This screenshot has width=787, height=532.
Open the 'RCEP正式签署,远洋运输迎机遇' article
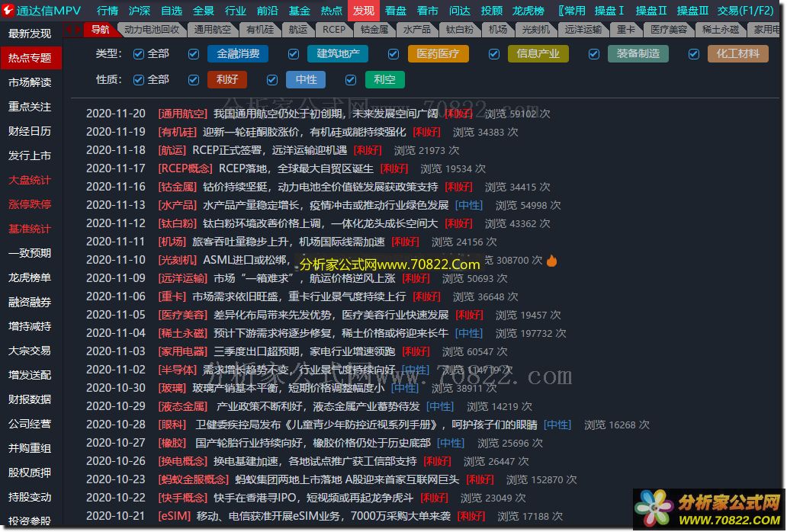(x=269, y=150)
